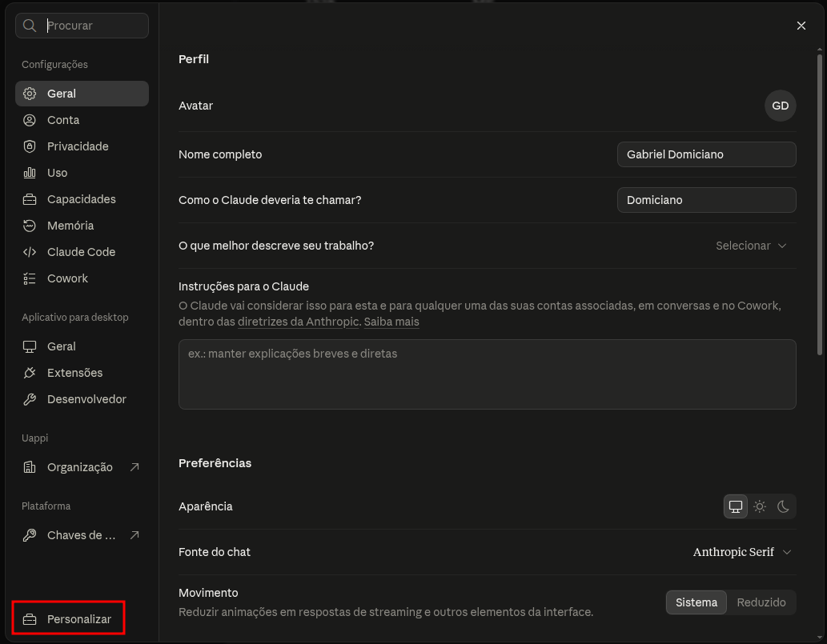Focus the Procurar search field
The width and height of the screenshot is (827, 644).
[x=82, y=26]
